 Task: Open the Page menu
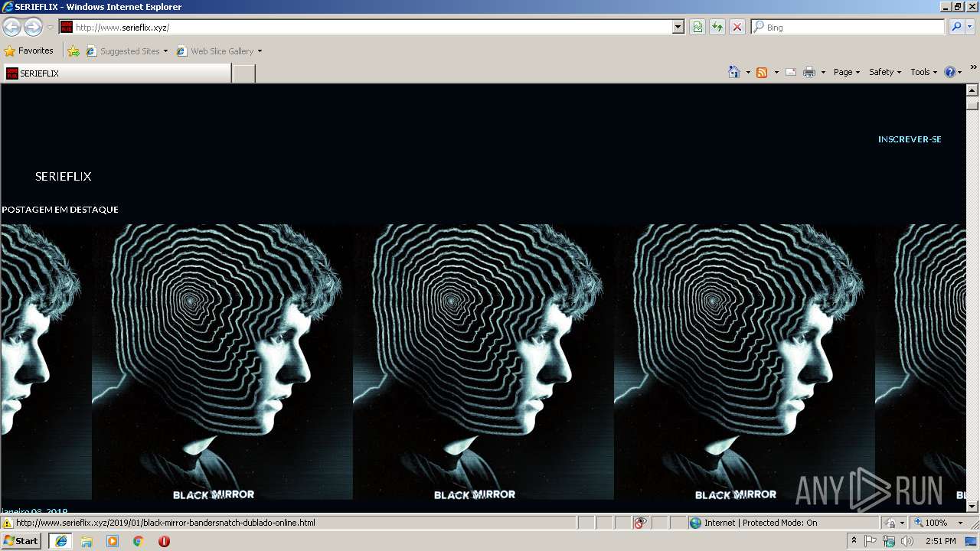click(847, 72)
